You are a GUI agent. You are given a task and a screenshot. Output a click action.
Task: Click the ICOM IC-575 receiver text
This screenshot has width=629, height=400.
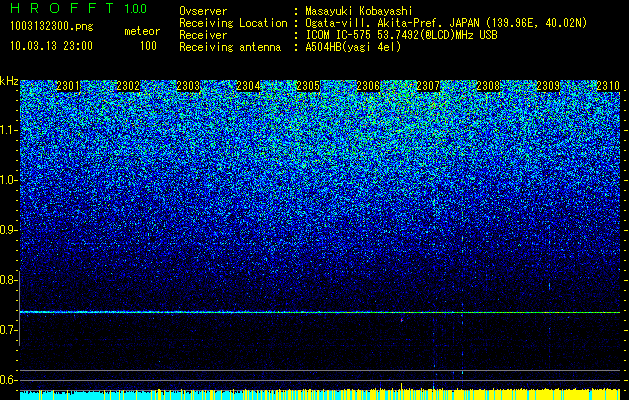tap(401, 35)
